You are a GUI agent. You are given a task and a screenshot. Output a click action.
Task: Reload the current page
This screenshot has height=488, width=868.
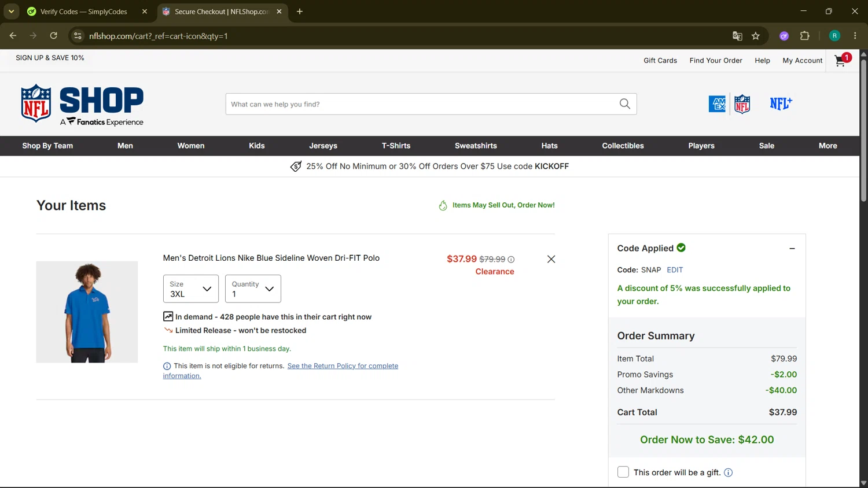(x=53, y=36)
